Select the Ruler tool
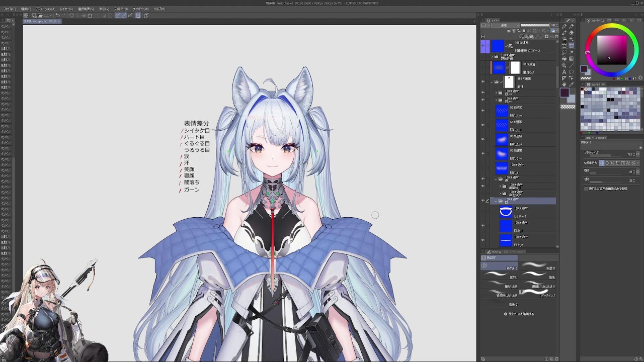Viewport: 644px width, 362px height. click(x=564, y=78)
